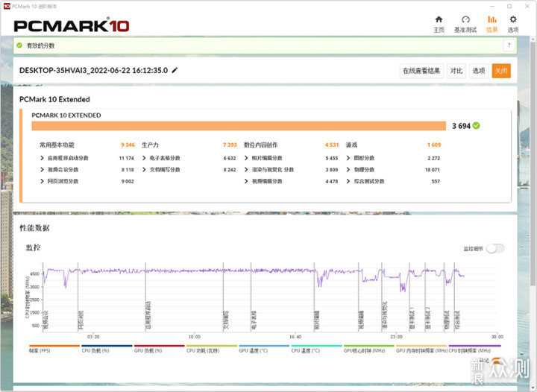
Task: Click the 对比 compare button
Action: (x=456, y=71)
